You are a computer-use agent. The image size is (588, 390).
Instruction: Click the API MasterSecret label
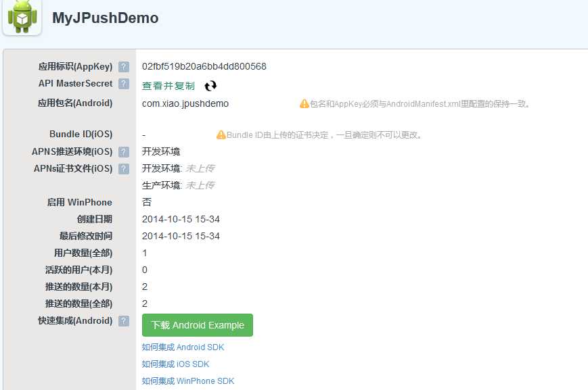pos(75,83)
